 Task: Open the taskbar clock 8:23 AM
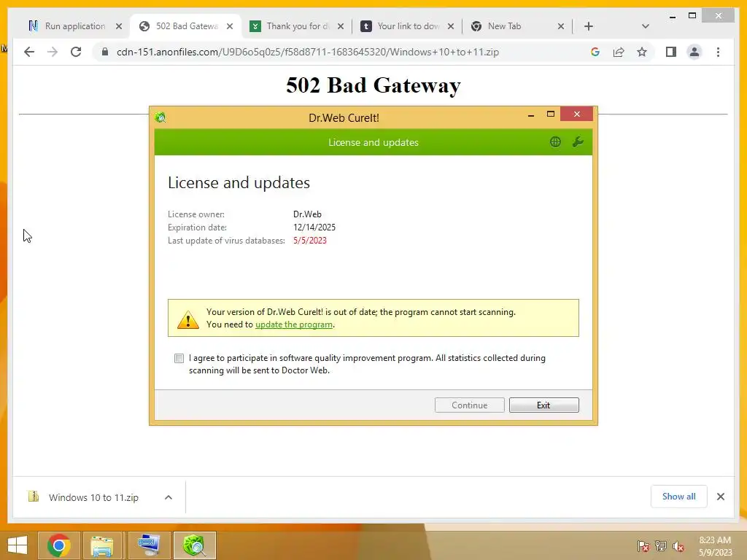coord(715,546)
